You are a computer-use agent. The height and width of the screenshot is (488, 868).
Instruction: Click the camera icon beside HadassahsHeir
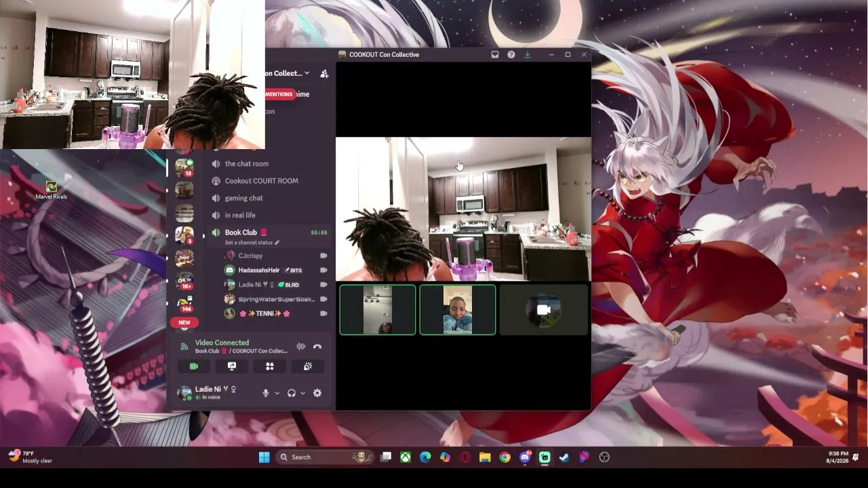coord(323,270)
